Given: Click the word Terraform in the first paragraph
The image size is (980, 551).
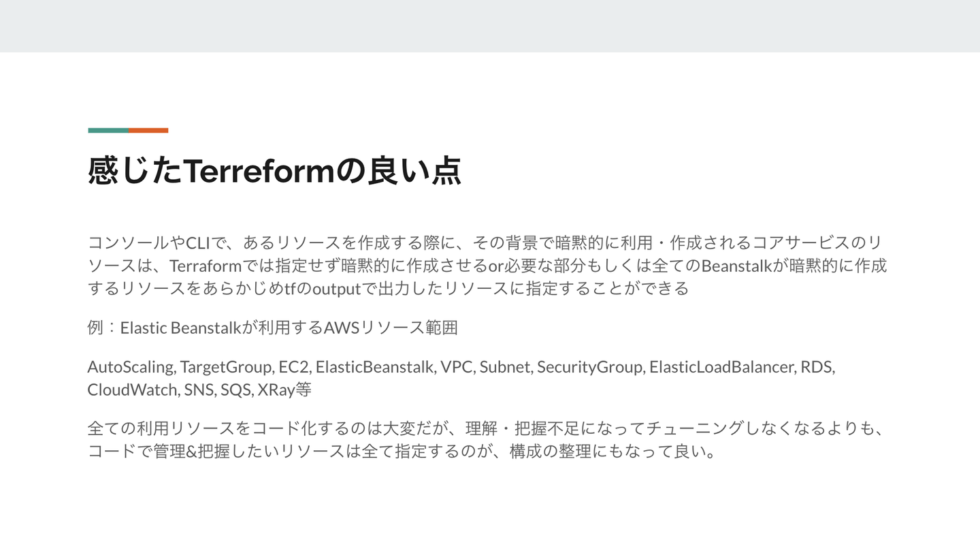Looking at the screenshot, I should pyautogui.click(x=201, y=265).
